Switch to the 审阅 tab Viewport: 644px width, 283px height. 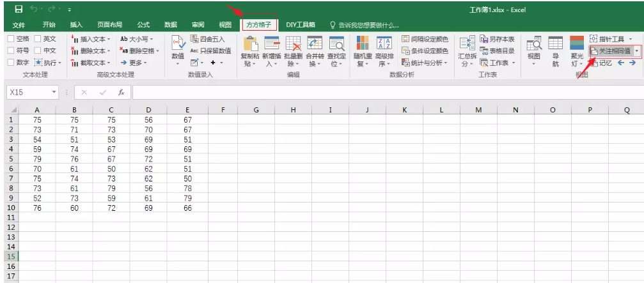[198, 25]
